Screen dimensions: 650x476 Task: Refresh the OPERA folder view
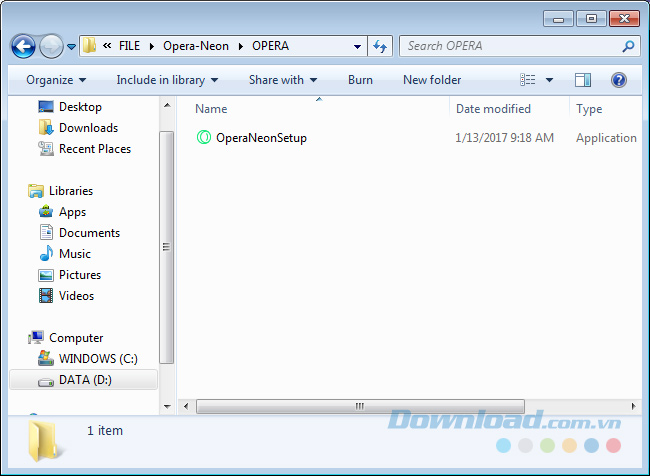click(x=380, y=46)
